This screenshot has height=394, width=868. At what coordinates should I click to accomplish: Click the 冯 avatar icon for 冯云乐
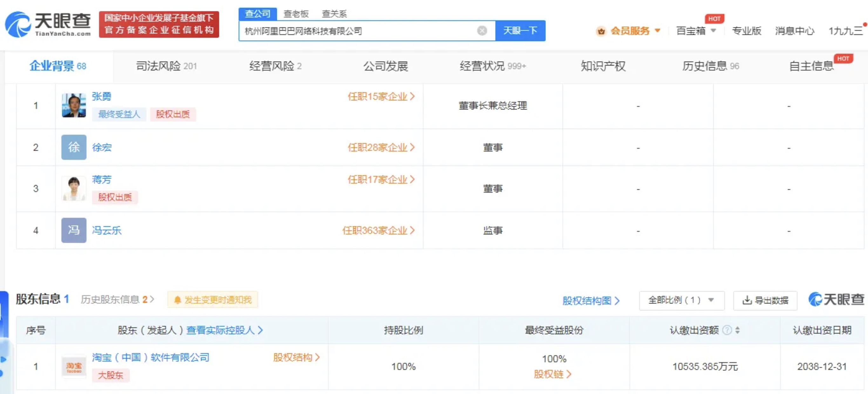click(x=74, y=230)
